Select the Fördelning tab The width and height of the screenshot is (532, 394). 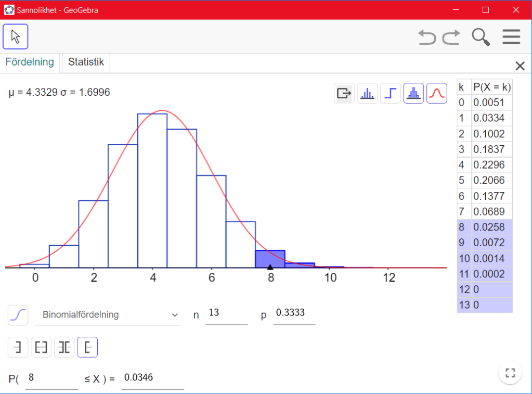coord(30,62)
